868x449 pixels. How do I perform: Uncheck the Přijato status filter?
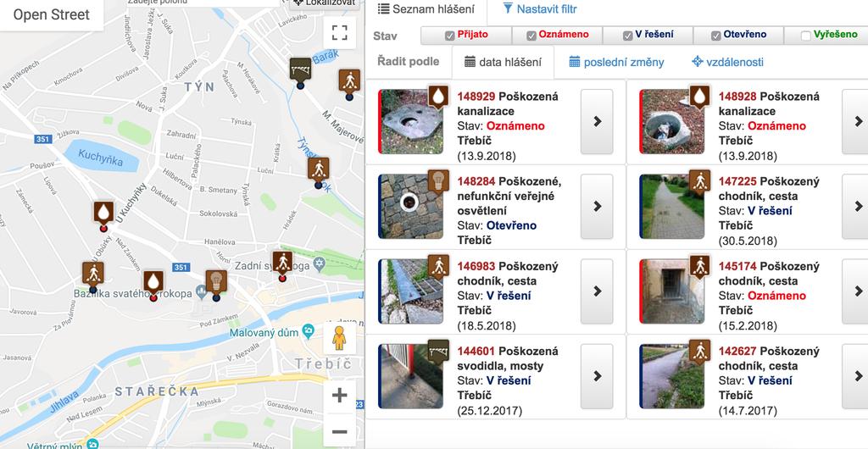click(449, 36)
